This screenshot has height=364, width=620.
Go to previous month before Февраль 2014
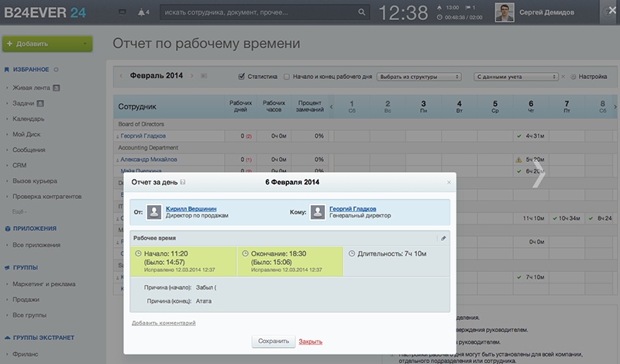coord(121,75)
